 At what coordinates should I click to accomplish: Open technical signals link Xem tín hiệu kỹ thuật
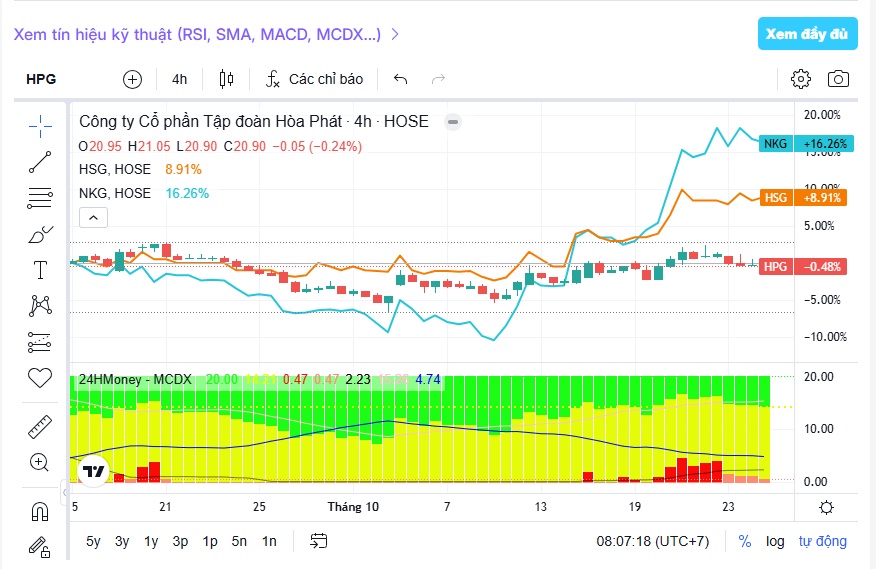197,35
